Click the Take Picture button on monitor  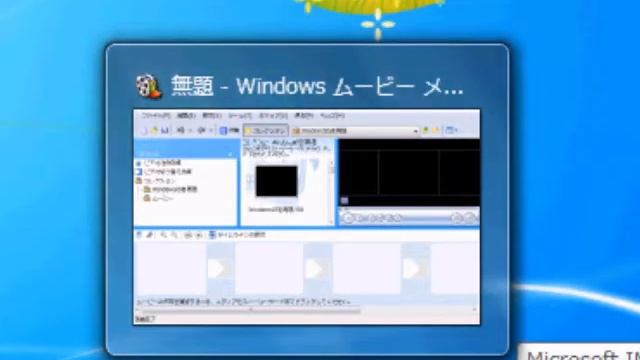click(x=471, y=218)
